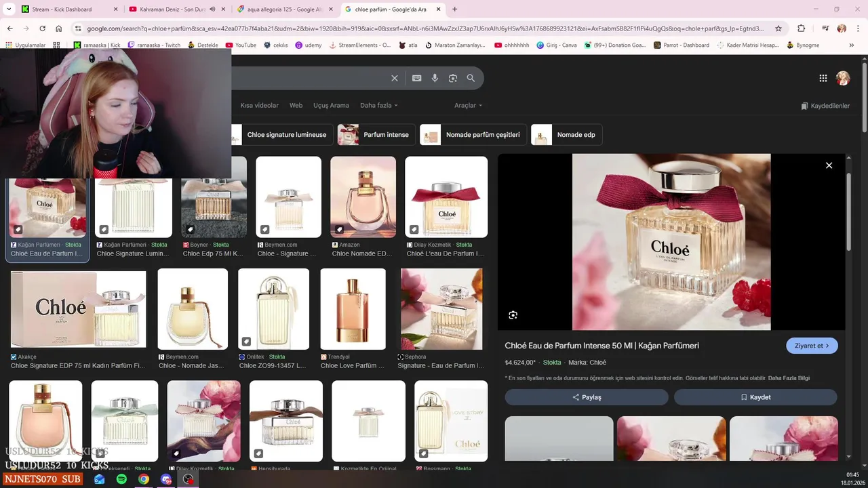868x488 pixels.
Task: Open the Google apps grid
Action: point(823,78)
